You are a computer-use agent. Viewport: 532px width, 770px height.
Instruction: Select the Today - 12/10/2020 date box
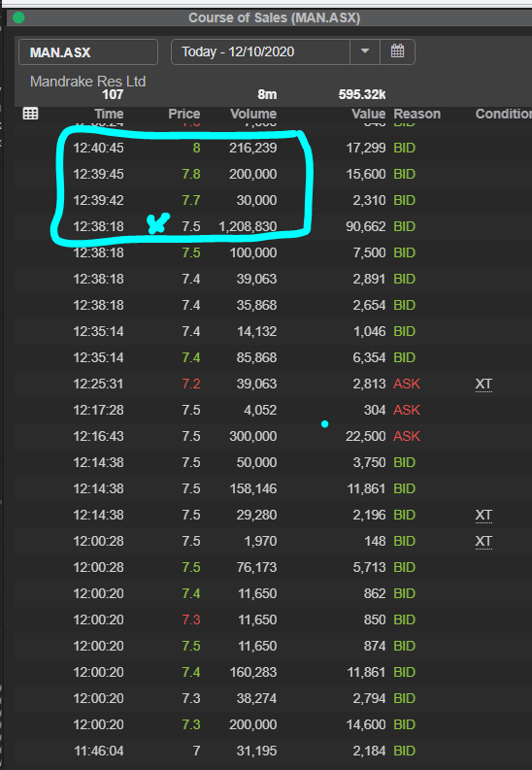[260, 51]
